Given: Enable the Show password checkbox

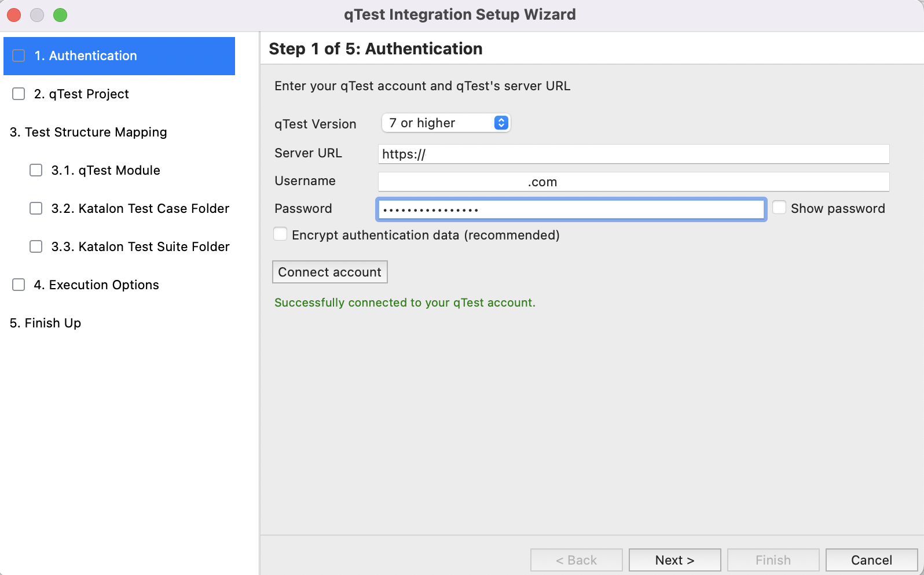Looking at the screenshot, I should (x=779, y=208).
